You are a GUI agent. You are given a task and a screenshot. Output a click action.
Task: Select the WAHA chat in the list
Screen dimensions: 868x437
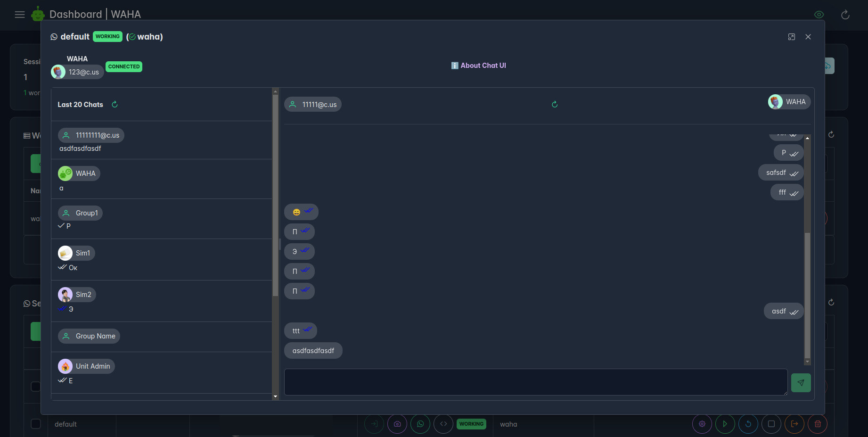tap(162, 179)
